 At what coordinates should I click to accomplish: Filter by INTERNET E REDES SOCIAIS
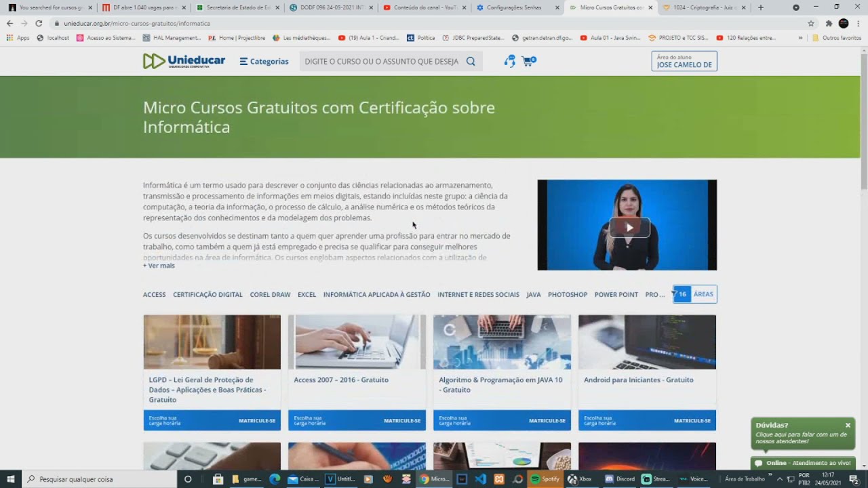tap(478, 294)
